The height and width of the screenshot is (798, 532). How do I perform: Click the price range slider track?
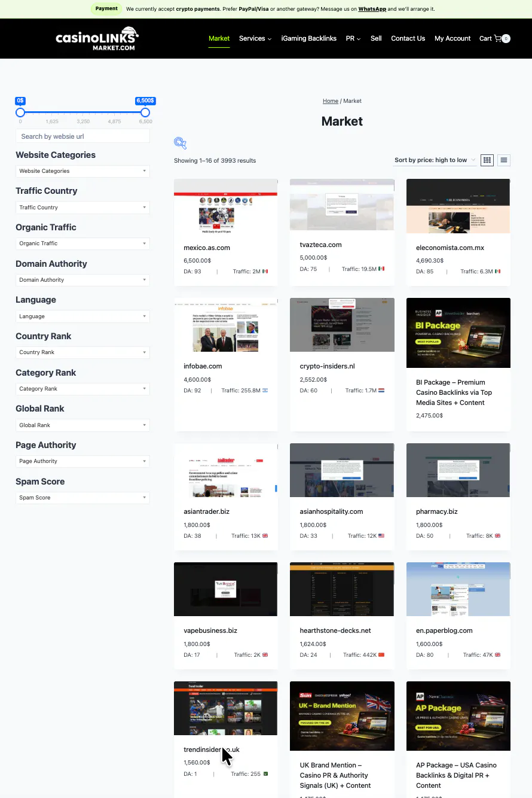[x=82, y=112]
